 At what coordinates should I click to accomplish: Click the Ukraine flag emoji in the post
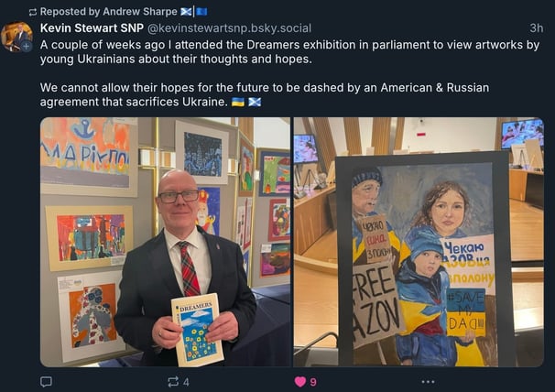[238, 103]
